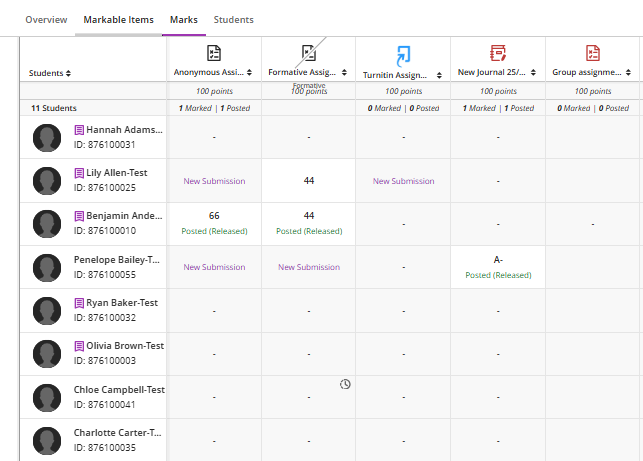
Task: Click the Anonymous Assignment column icon
Action: [214, 54]
